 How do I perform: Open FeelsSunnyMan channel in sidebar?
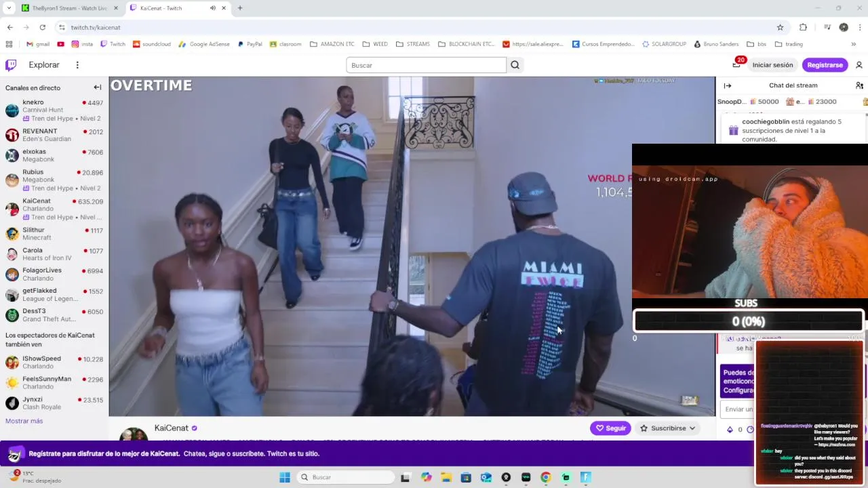coord(54,382)
